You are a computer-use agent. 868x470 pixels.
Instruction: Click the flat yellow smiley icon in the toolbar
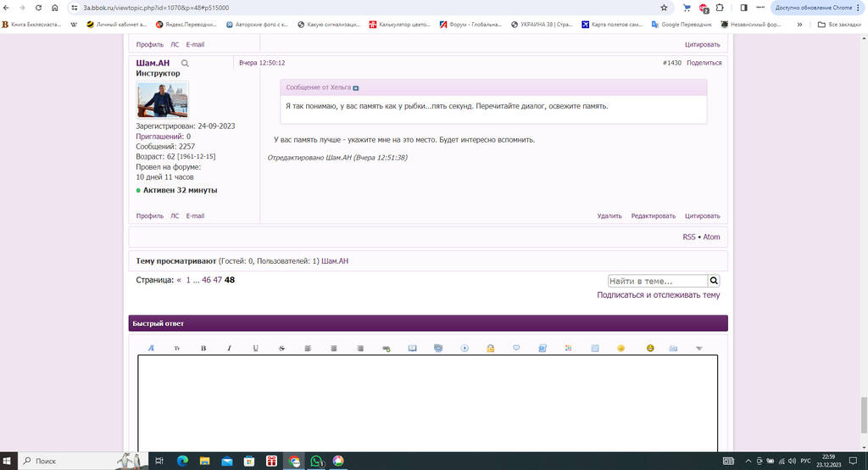pyautogui.click(x=621, y=348)
